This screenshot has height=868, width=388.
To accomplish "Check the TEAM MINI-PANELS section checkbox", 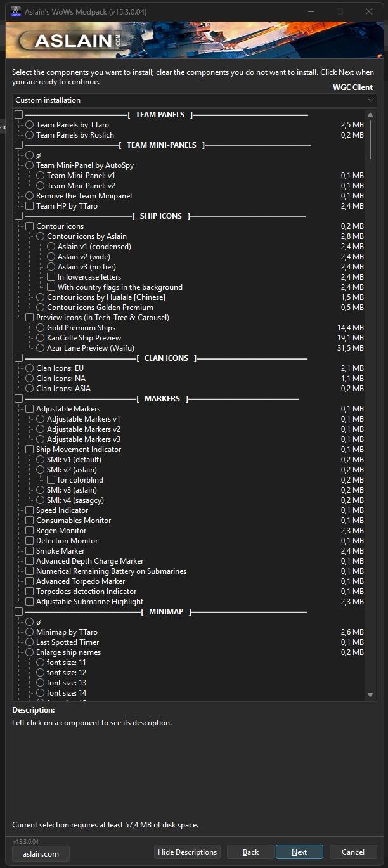I will click(x=18, y=145).
